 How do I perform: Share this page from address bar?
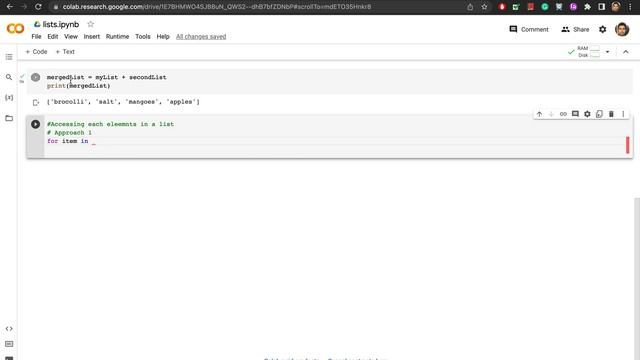coord(470,7)
